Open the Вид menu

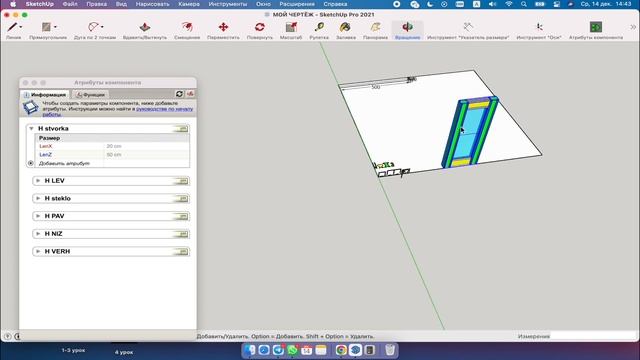coord(121,4)
